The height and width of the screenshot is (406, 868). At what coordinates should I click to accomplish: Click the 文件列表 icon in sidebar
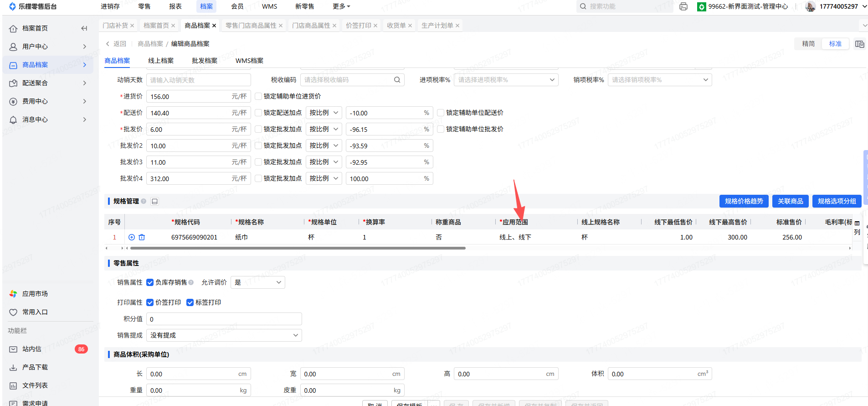(13, 385)
